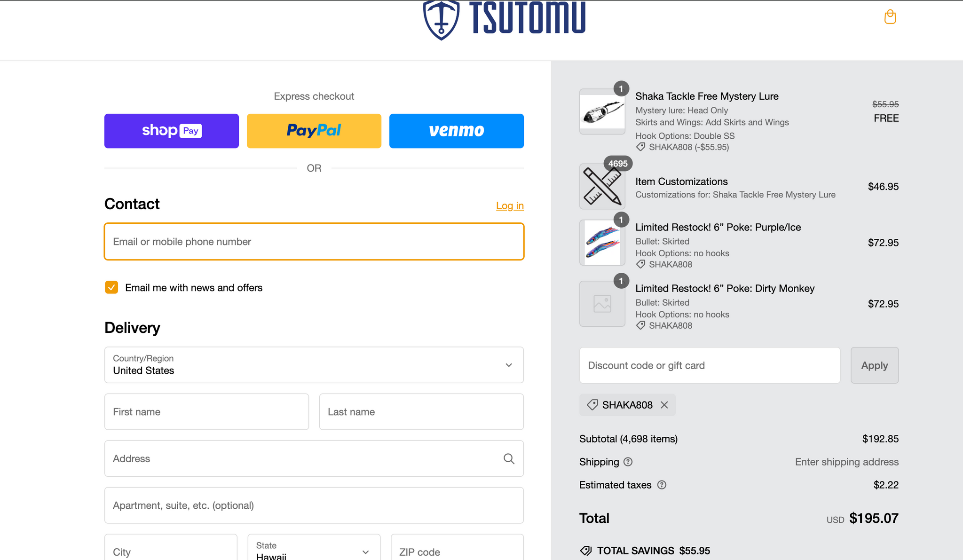The height and width of the screenshot is (560, 963).
Task: Click the Estimated taxes help icon
Action: [x=662, y=485]
